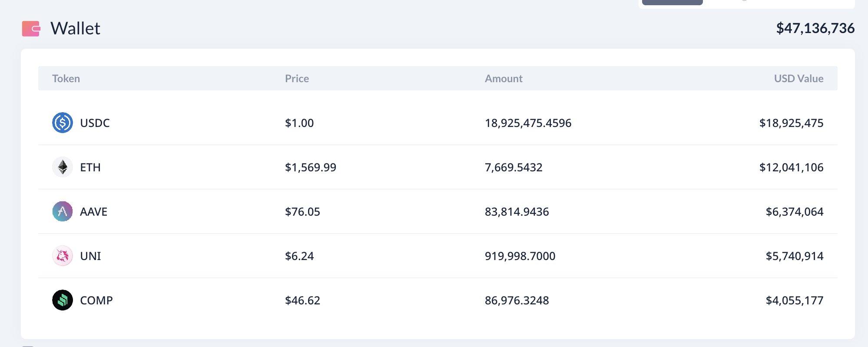Click the USDC price $1.00
The width and height of the screenshot is (868, 347).
pos(299,123)
